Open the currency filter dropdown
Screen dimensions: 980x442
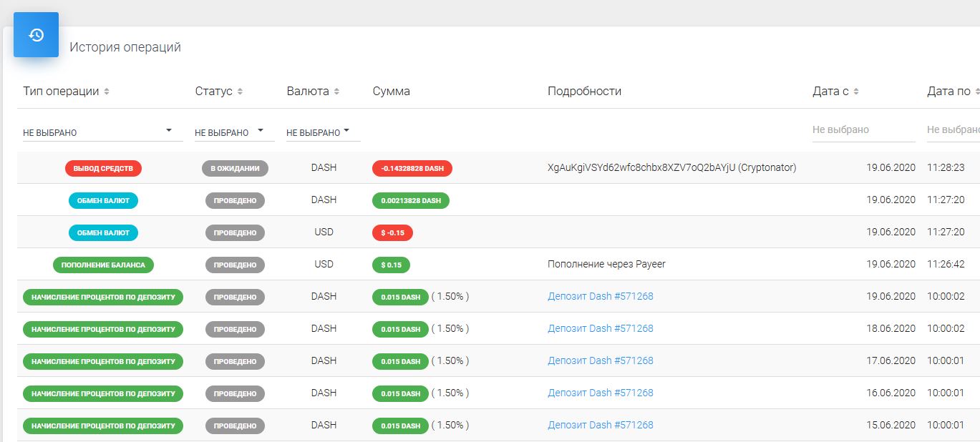coord(323,132)
